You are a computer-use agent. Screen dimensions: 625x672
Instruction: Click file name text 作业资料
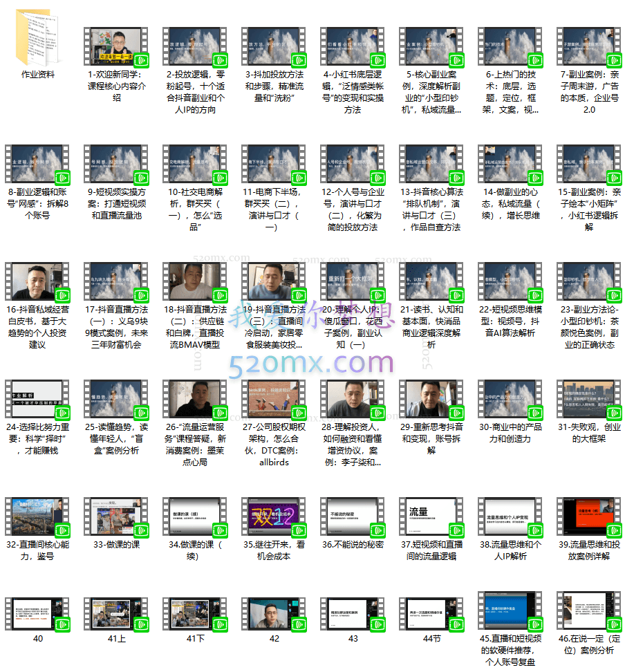[x=38, y=75]
